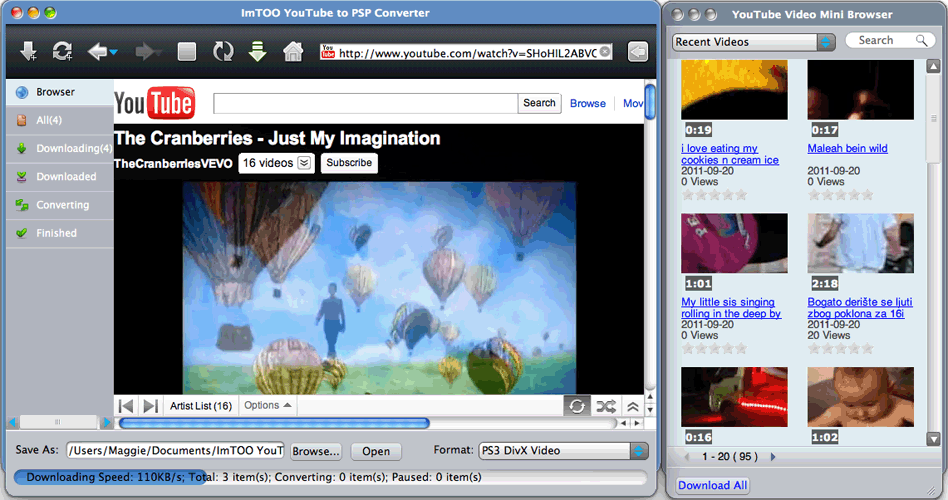Skip to previous playlist video
The height and width of the screenshot is (500, 948).
click(126, 406)
